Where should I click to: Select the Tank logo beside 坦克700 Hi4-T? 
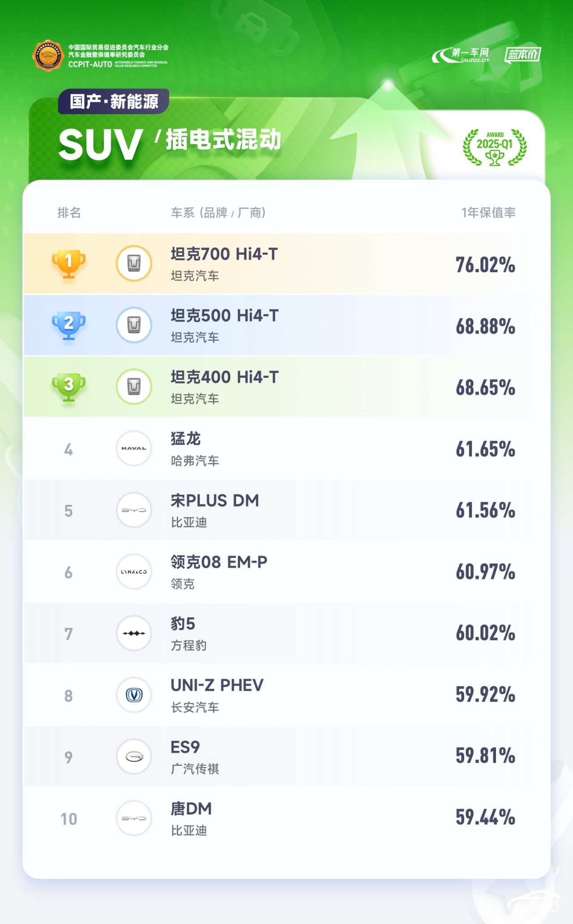pos(134,264)
